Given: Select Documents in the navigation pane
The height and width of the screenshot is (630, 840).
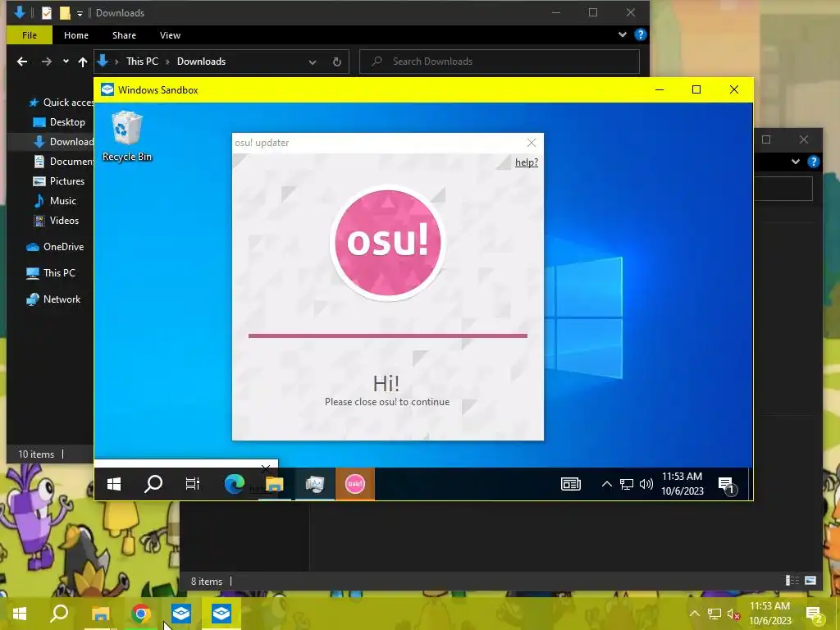Looking at the screenshot, I should [x=63, y=162].
